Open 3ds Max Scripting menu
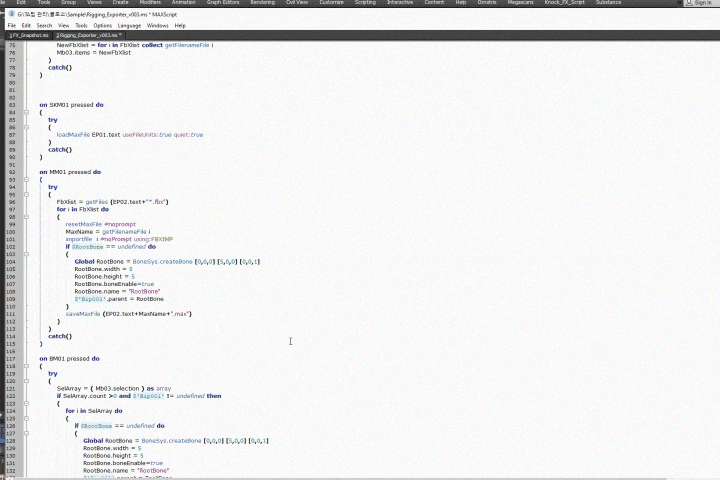The image size is (720, 480). 366,2
